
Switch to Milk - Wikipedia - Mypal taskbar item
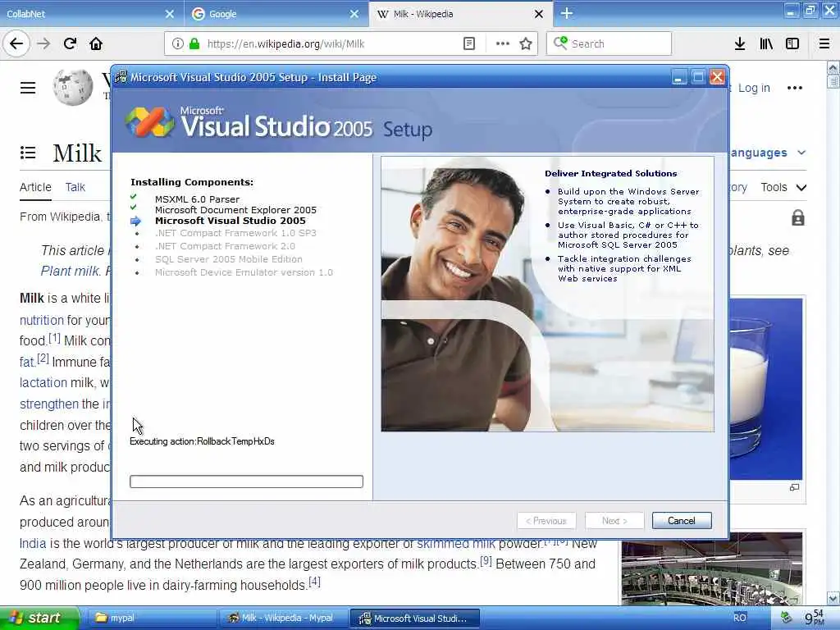coord(284,618)
